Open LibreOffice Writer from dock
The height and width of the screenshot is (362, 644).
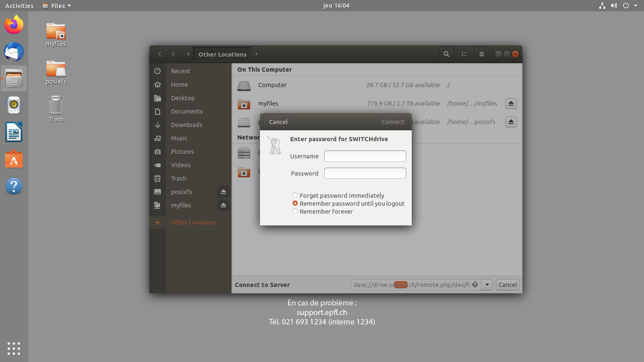click(14, 132)
